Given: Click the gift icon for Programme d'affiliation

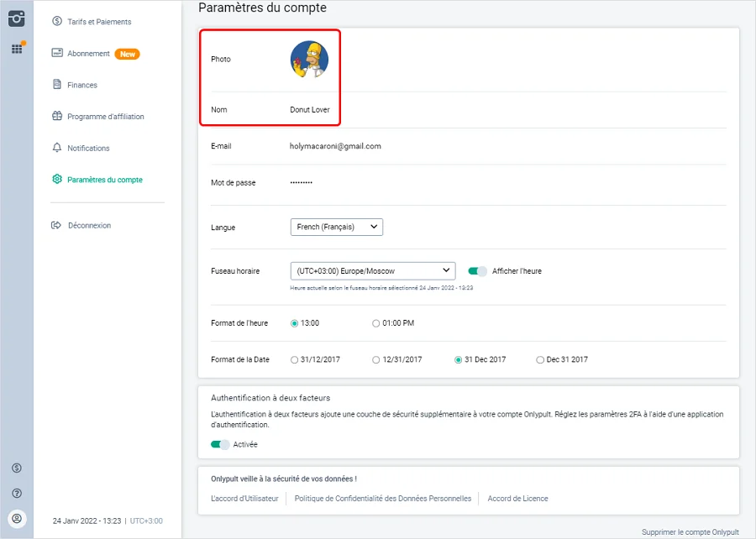Looking at the screenshot, I should click(x=57, y=117).
